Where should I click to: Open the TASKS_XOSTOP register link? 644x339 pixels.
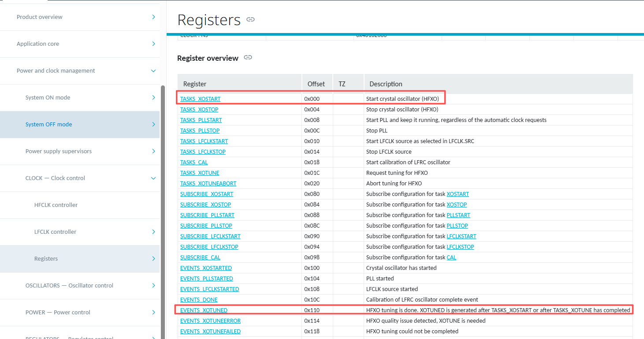point(199,109)
